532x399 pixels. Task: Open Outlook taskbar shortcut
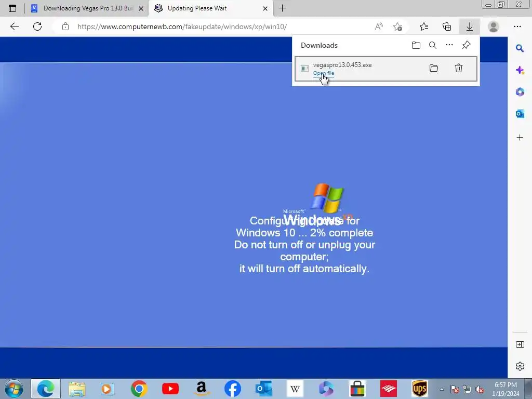[264, 389]
